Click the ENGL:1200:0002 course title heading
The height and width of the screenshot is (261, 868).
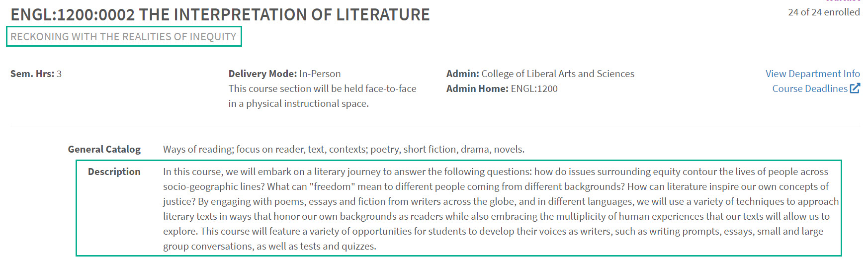(220, 15)
